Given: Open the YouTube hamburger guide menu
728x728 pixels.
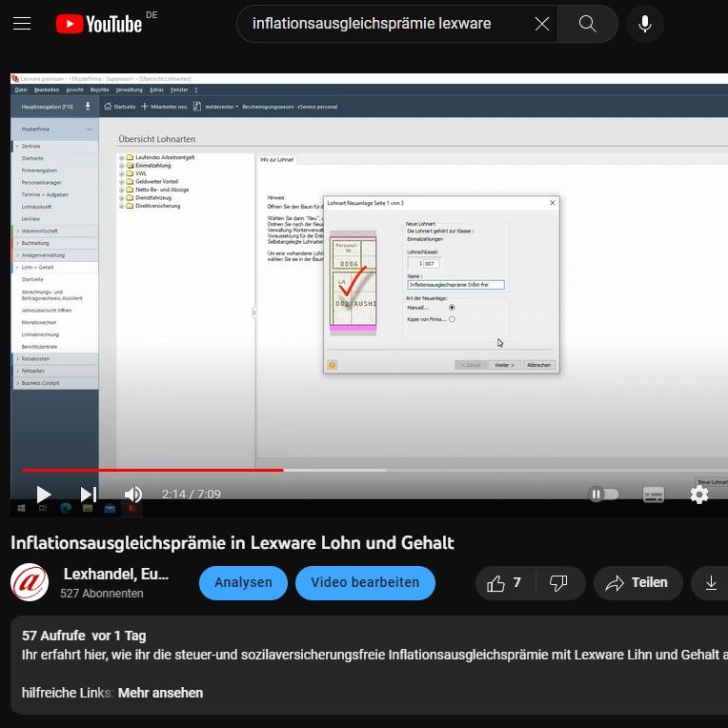Looking at the screenshot, I should click(x=22, y=23).
